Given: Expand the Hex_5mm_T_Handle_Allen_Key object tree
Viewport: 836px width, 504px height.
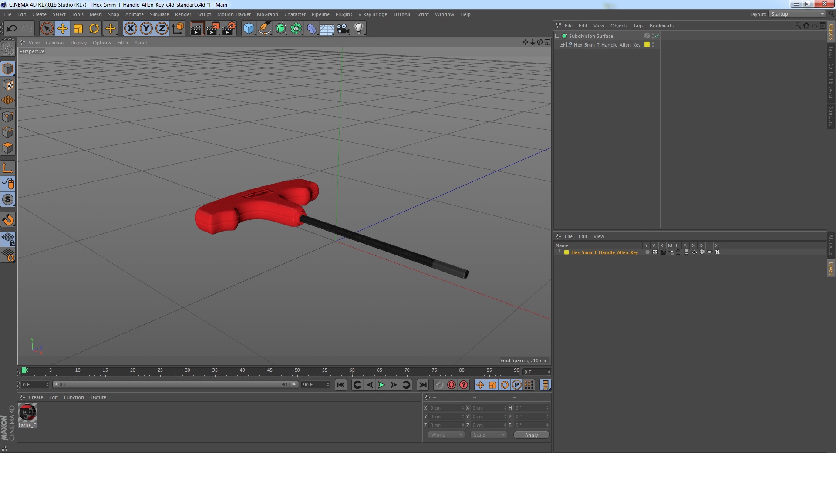Looking at the screenshot, I should 562,45.
